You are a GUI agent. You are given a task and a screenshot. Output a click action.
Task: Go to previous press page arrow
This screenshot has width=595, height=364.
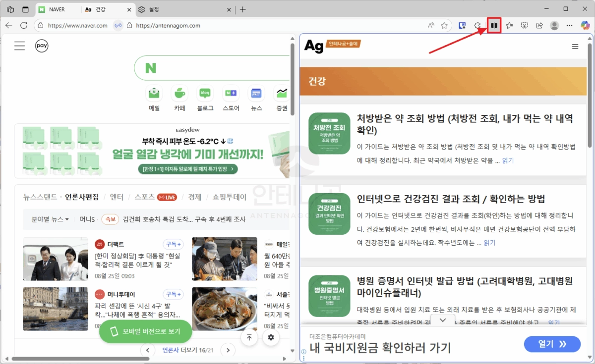point(147,350)
